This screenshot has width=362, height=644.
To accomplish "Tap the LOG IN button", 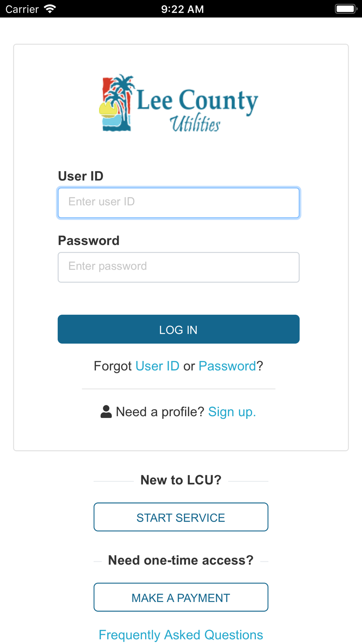I will (x=178, y=329).
